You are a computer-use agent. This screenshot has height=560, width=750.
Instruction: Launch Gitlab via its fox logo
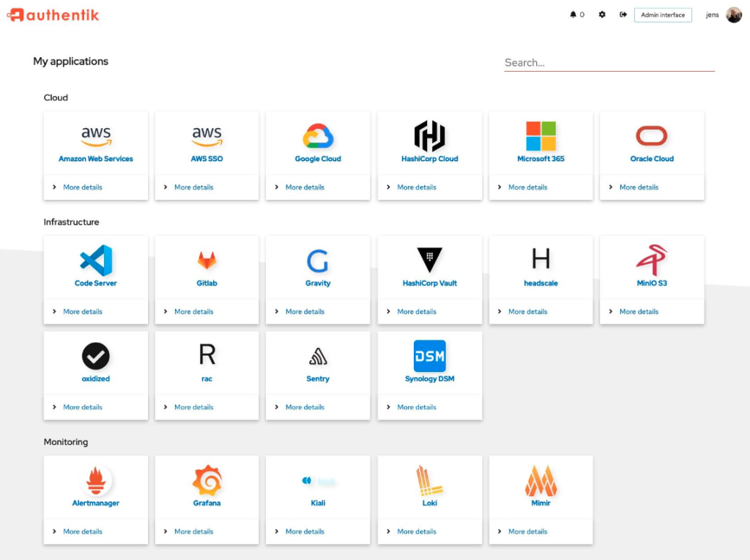207,260
